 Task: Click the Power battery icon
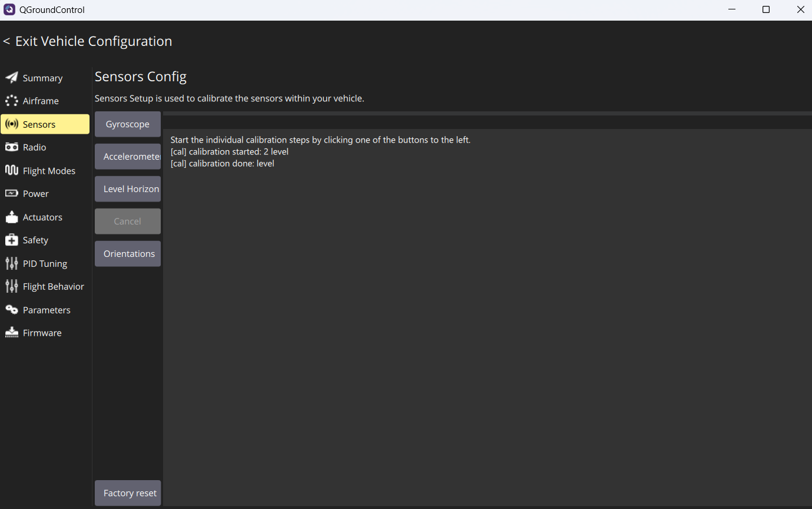pyautogui.click(x=12, y=193)
